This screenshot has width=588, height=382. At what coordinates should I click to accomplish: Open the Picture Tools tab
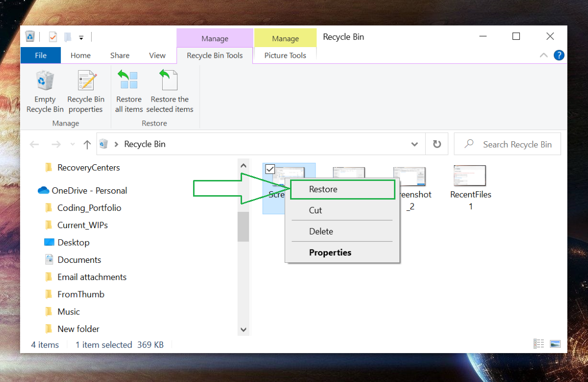click(285, 55)
